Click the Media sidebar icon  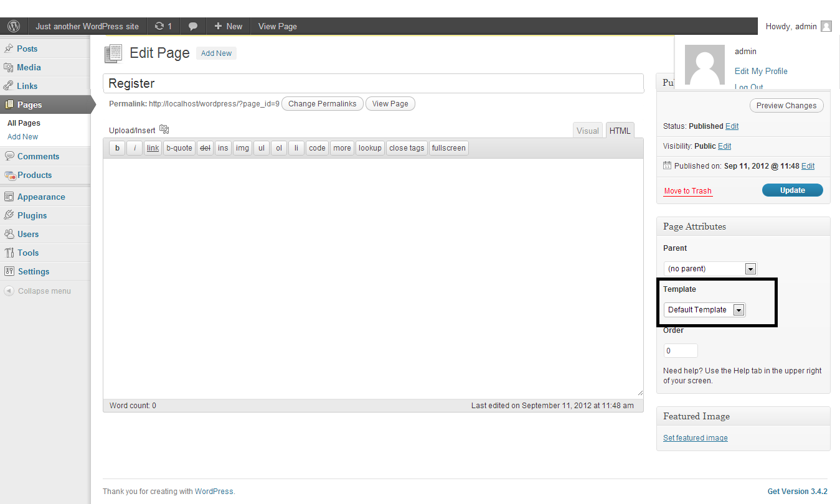9,67
